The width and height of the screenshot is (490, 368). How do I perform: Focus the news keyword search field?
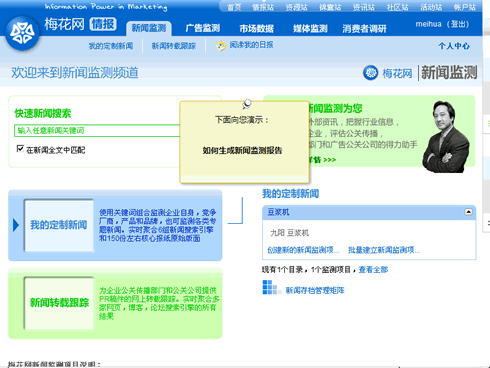point(97,131)
